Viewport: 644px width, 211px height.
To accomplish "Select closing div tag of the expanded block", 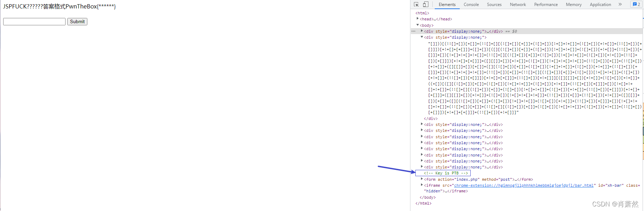I will pyautogui.click(x=431, y=119).
